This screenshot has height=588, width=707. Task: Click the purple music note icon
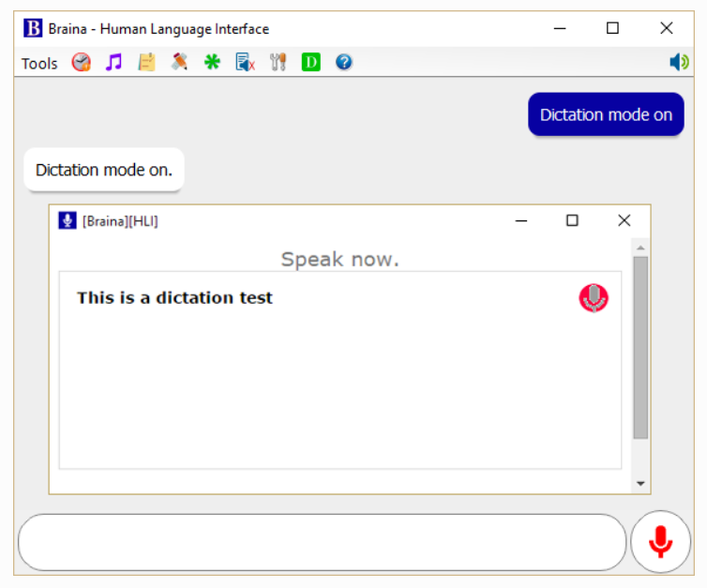pos(113,63)
